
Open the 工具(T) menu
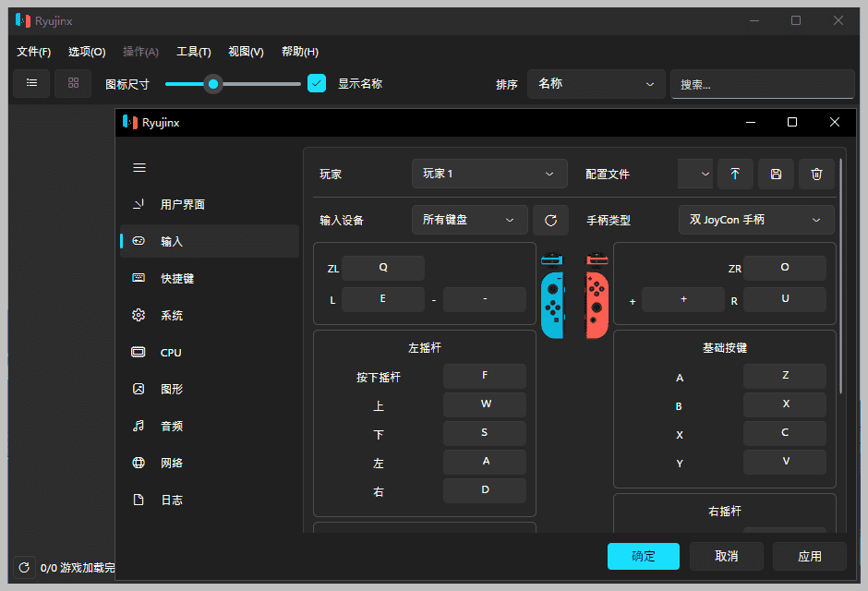pos(194,52)
